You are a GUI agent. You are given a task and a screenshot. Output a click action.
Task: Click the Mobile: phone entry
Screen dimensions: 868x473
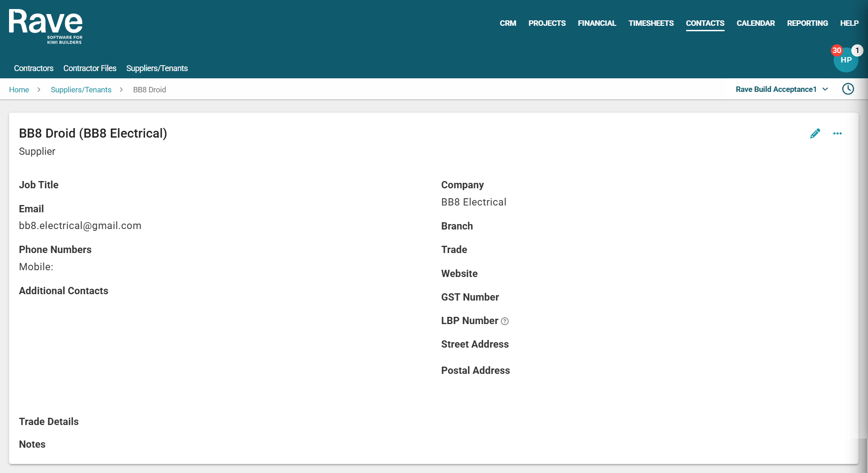click(x=36, y=267)
